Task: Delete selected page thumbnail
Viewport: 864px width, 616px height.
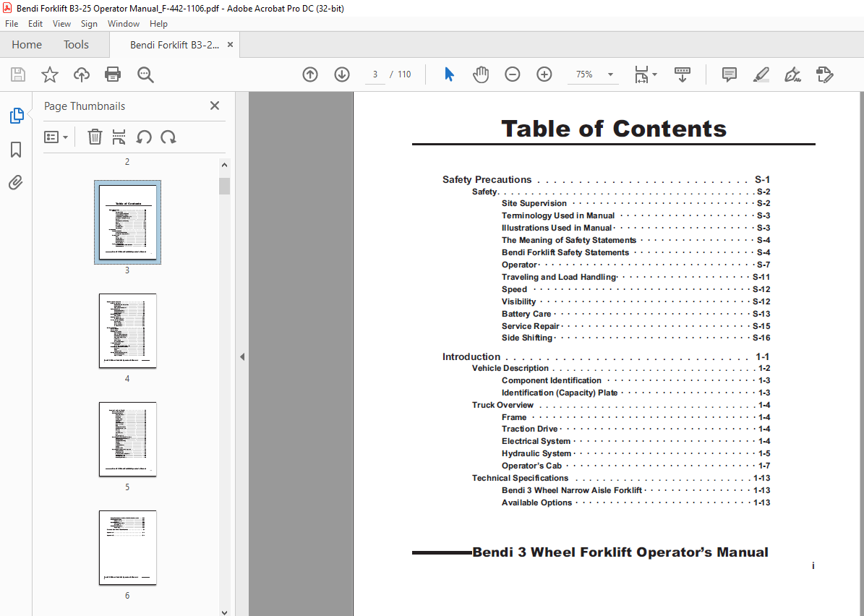Action: (95, 137)
